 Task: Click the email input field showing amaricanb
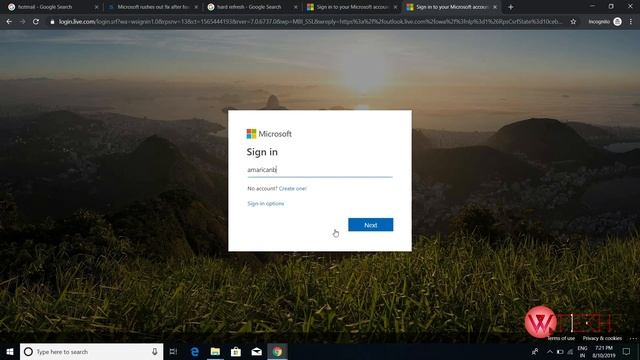tap(320, 170)
